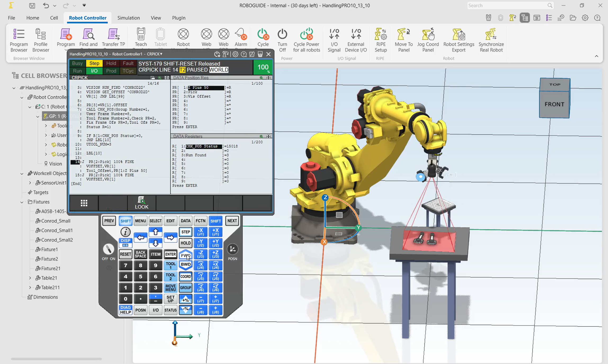
Task: Click the 100% speed override indicator
Action: (x=263, y=67)
